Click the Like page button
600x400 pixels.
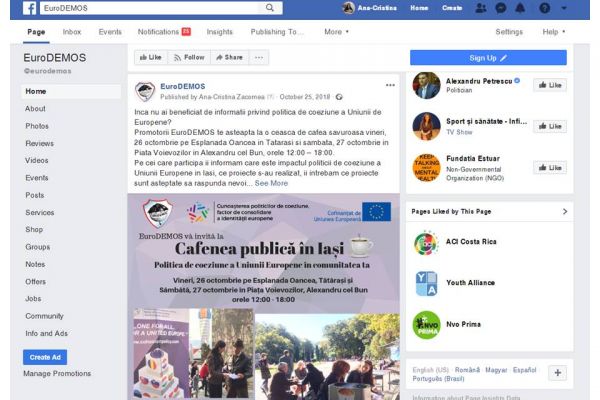click(150, 57)
